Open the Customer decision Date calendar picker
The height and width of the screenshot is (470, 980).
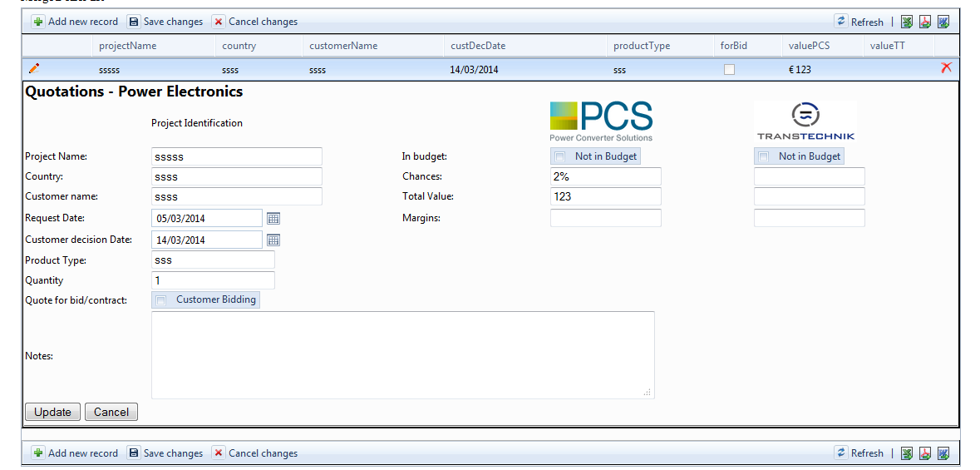click(273, 240)
